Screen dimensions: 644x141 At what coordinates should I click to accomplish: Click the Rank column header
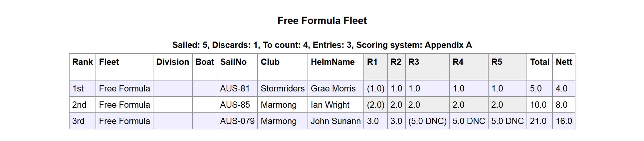pyautogui.click(x=83, y=62)
